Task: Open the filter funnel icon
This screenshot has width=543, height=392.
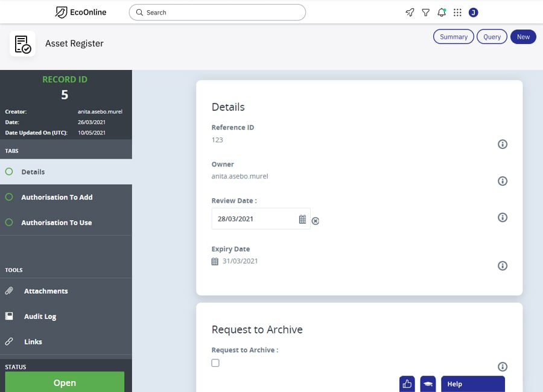Action: pyautogui.click(x=425, y=13)
